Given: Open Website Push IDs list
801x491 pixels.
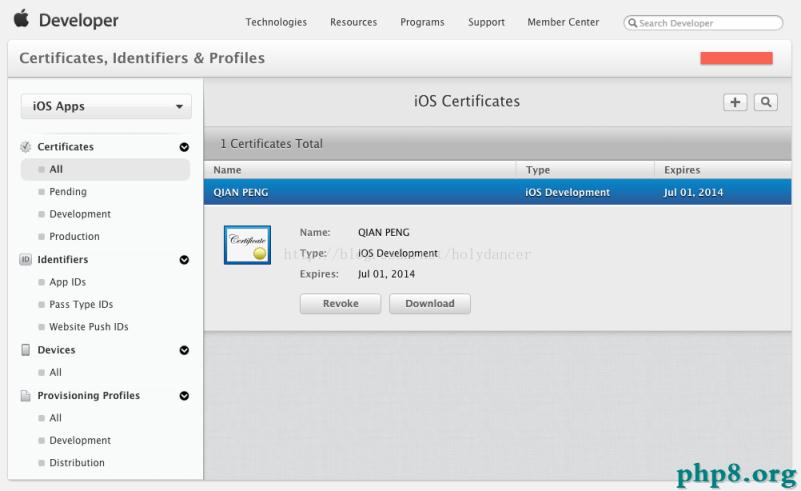Looking at the screenshot, I should pyautogui.click(x=89, y=327).
